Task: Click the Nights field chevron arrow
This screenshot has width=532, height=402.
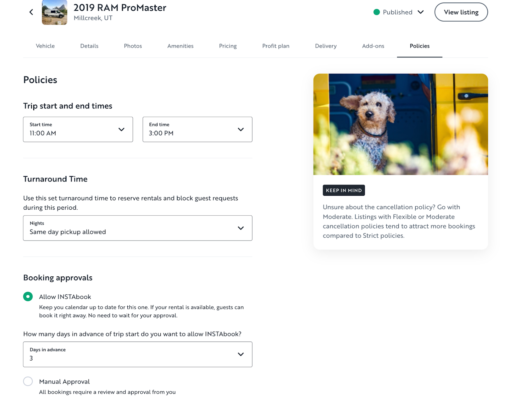Action: (241, 228)
